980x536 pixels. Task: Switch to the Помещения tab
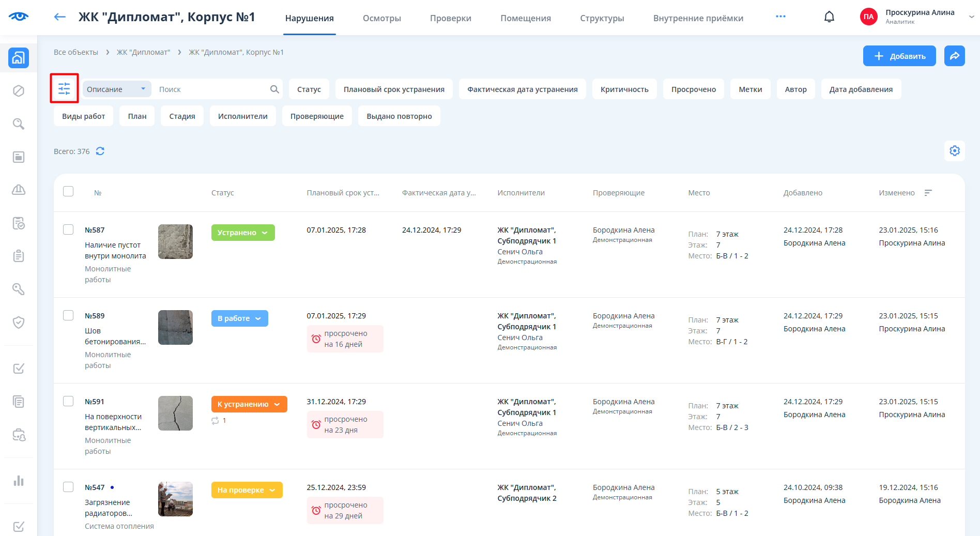525,18
